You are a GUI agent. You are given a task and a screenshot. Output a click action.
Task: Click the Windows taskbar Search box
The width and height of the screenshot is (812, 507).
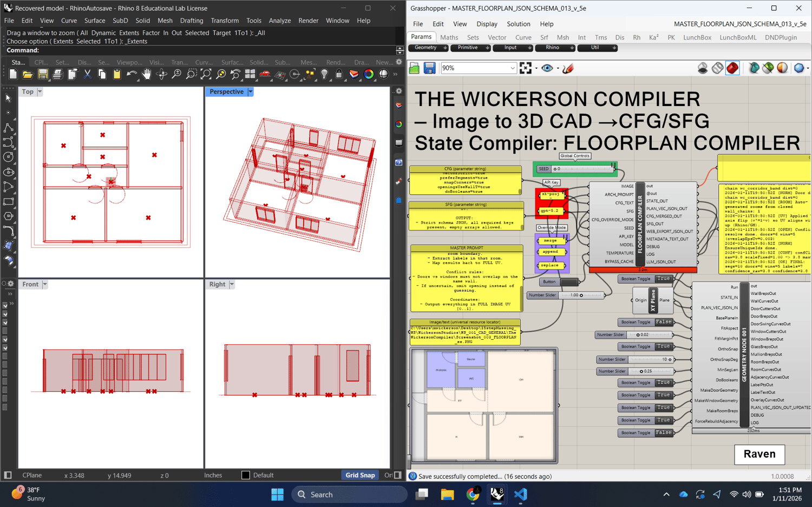click(349, 495)
